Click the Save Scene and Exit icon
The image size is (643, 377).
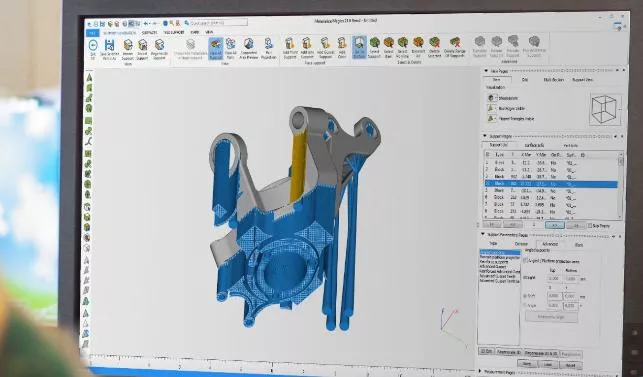coord(109,50)
